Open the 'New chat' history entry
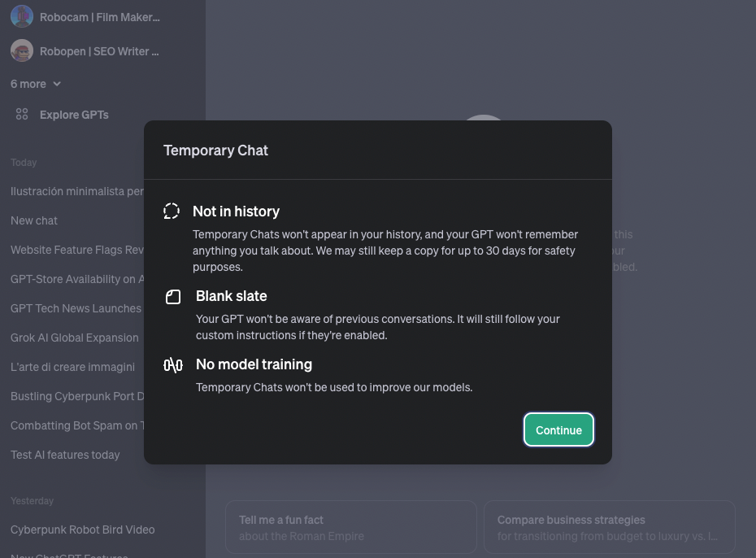The image size is (756, 558). coord(34,221)
